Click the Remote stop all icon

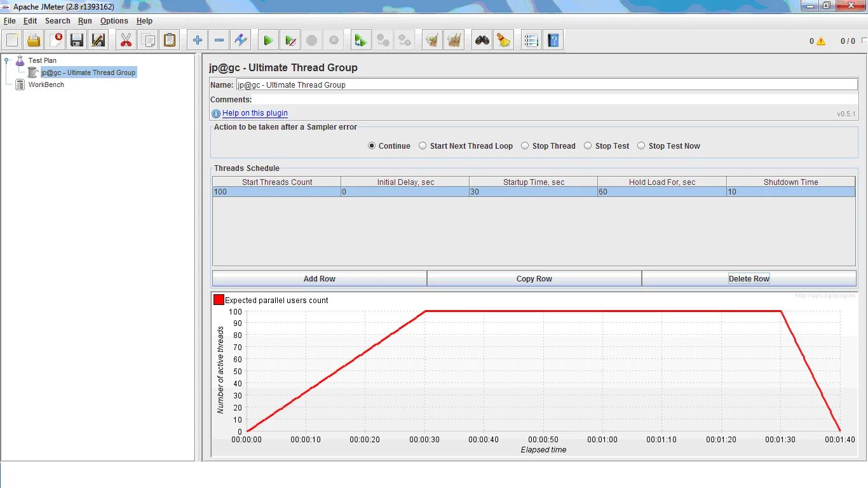click(383, 41)
